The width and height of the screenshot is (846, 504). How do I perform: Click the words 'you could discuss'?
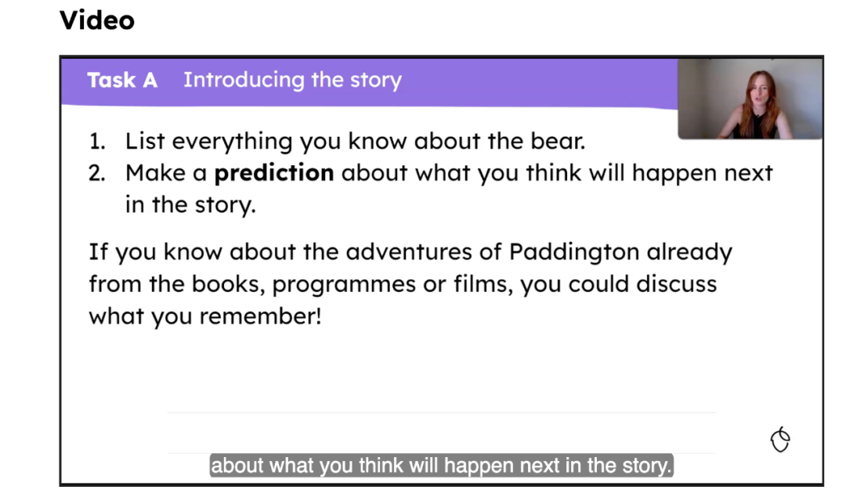tap(618, 284)
